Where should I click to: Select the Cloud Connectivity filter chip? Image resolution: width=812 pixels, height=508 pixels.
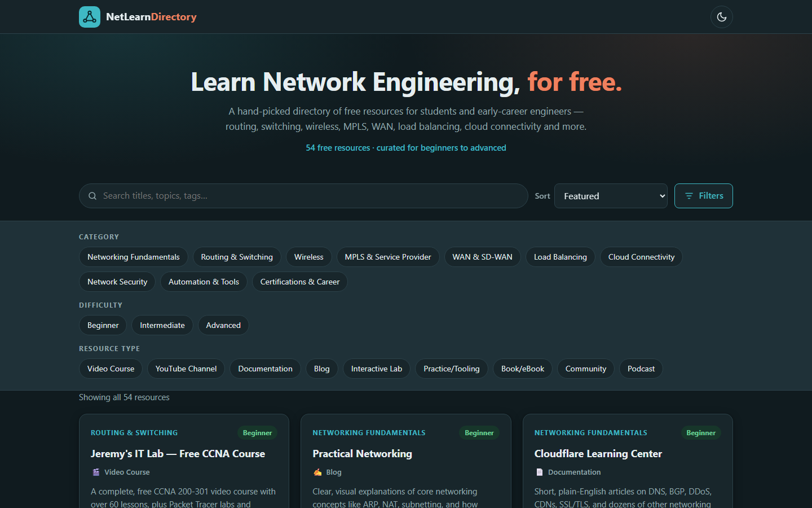pyautogui.click(x=641, y=257)
